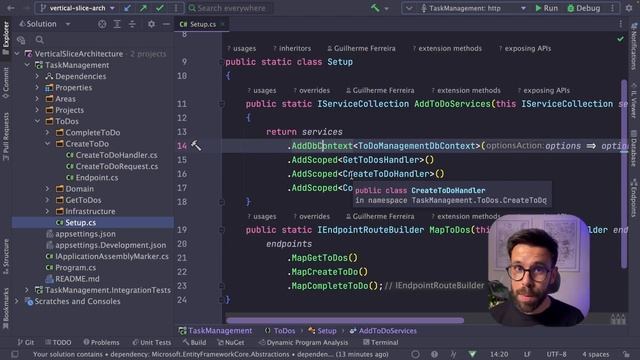Open the Unit Tests tool window

click(x=152, y=342)
